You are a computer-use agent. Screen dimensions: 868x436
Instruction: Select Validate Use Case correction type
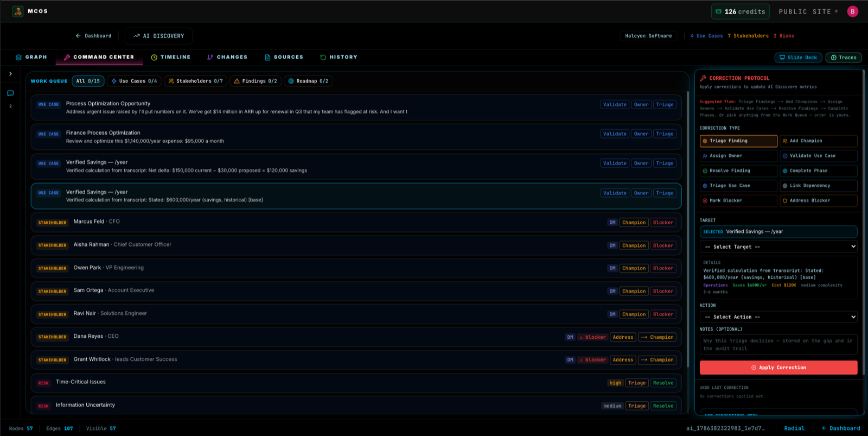[x=819, y=156]
